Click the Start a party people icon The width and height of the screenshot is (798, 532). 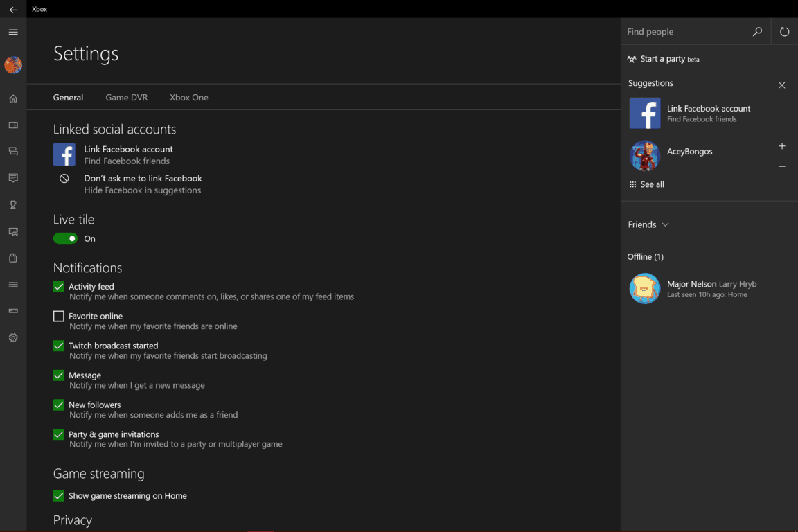point(632,59)
